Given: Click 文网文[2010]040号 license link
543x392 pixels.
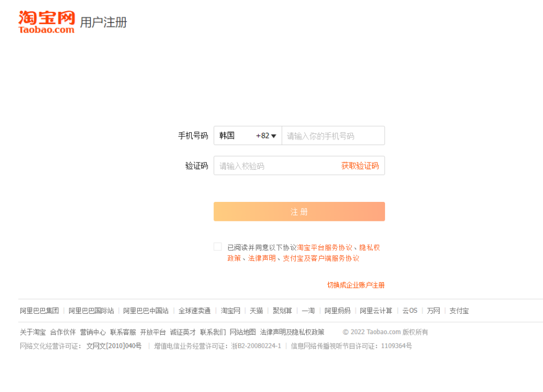Looking at the screenshot, I should (x=114, y=346).
